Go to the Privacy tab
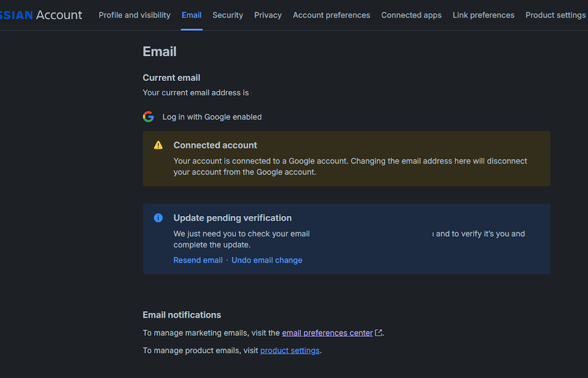588x378 pixels. tap(268, 15)
